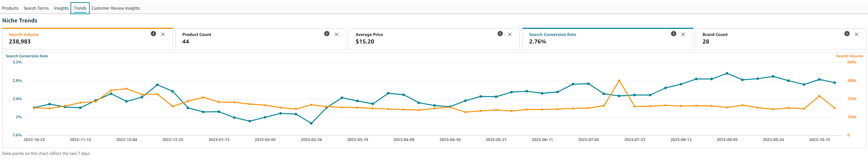Image resolution: width=868 pixels, height=162 pixels.
Task: Show info for Brand Count metric
Action: click(x=847, y=34)
